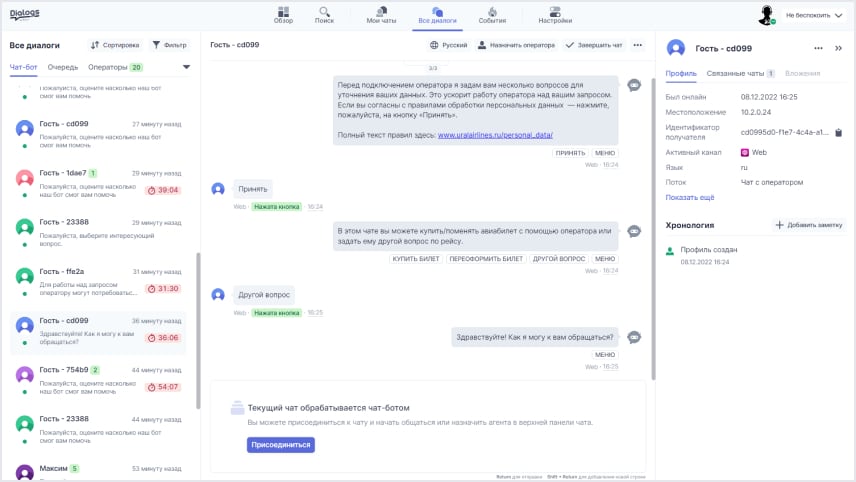This screenshot has height=482, width=856.
Task: Open profile panel more options
Action: [818, 48]
